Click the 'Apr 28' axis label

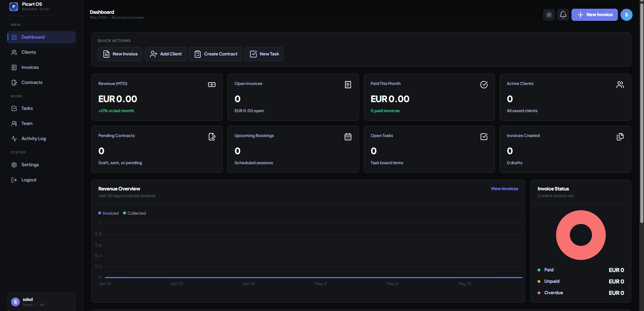point(249,284)
